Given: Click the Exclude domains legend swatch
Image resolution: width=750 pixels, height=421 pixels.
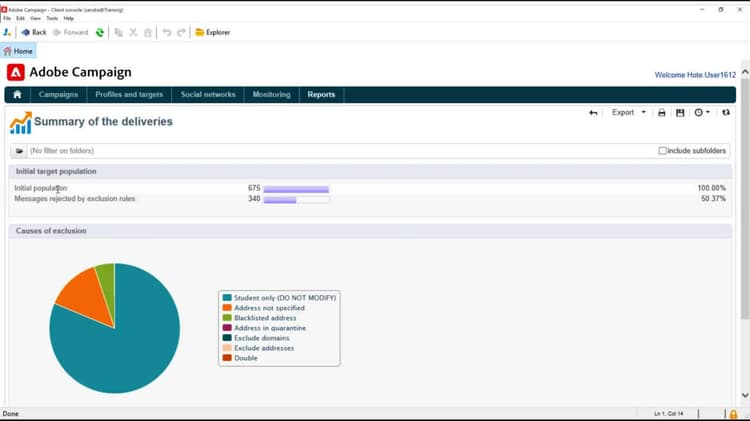Looking at the screenshot, I should coord(227,338).
